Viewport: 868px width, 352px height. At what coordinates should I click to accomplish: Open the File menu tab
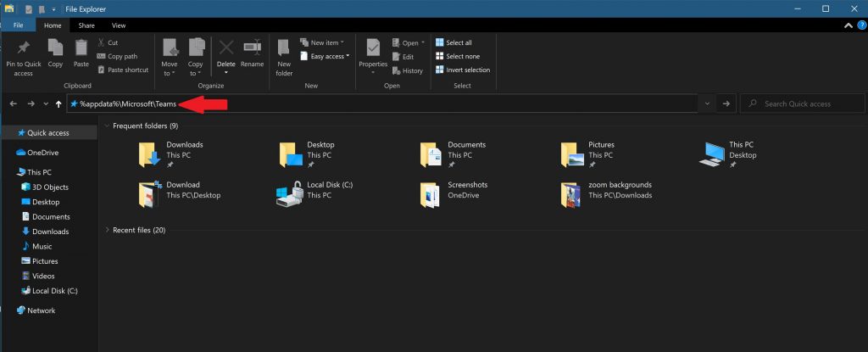[x=18, y=26]
